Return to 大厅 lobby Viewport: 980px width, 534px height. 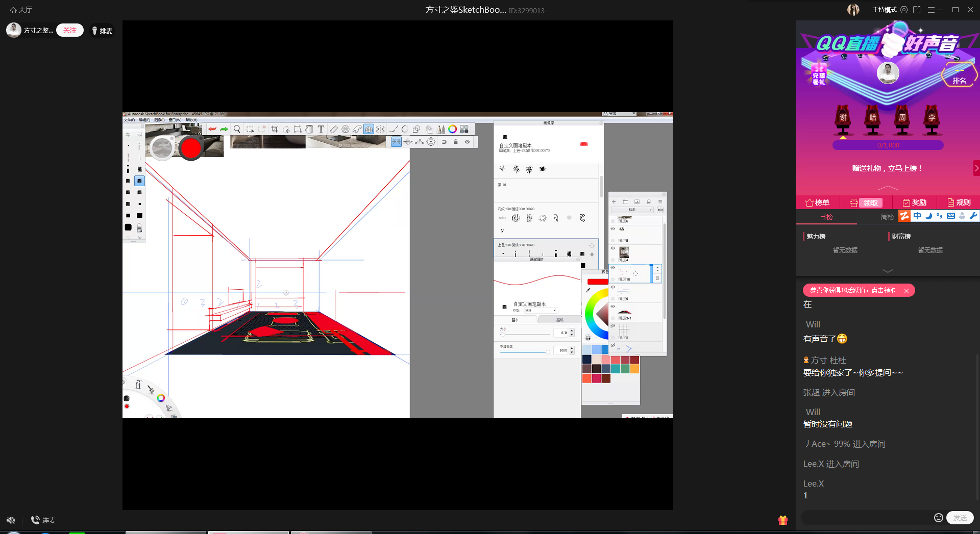[21, 10]
